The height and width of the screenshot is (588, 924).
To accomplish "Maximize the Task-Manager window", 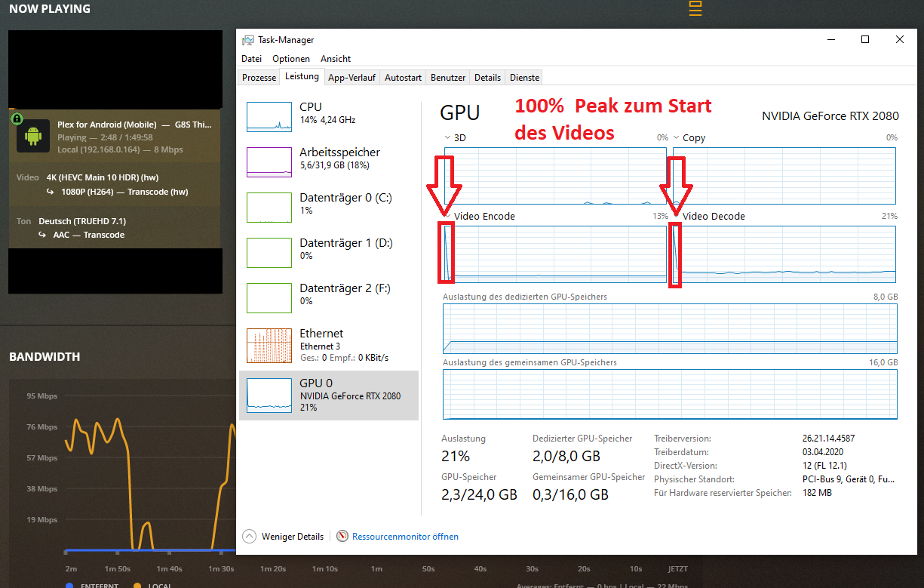I will [x=865, y=40].
